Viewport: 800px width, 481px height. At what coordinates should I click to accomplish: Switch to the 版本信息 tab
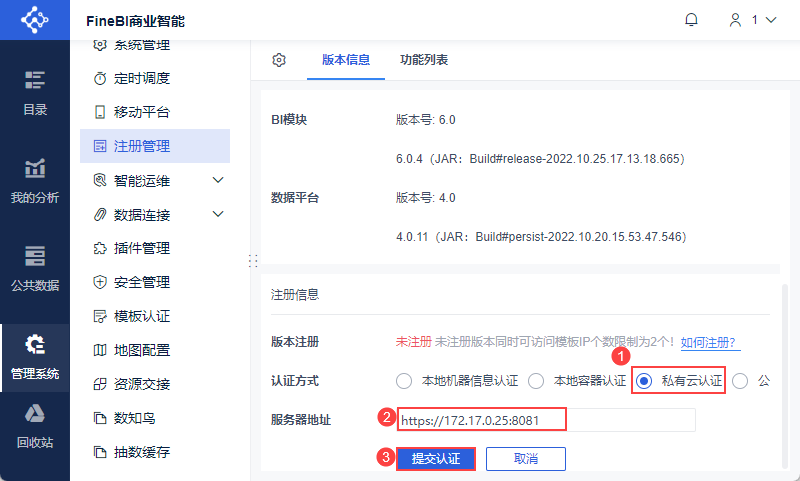pos(346,60)
